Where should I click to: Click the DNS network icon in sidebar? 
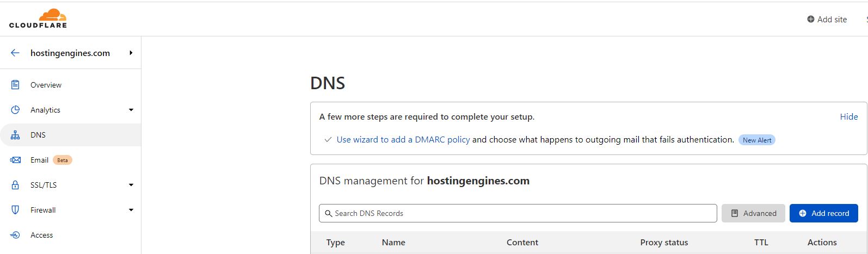[x=15, y=135]
